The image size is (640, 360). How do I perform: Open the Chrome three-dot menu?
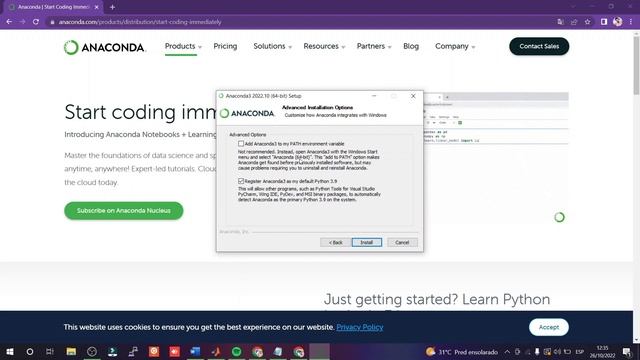pos(631,22)
